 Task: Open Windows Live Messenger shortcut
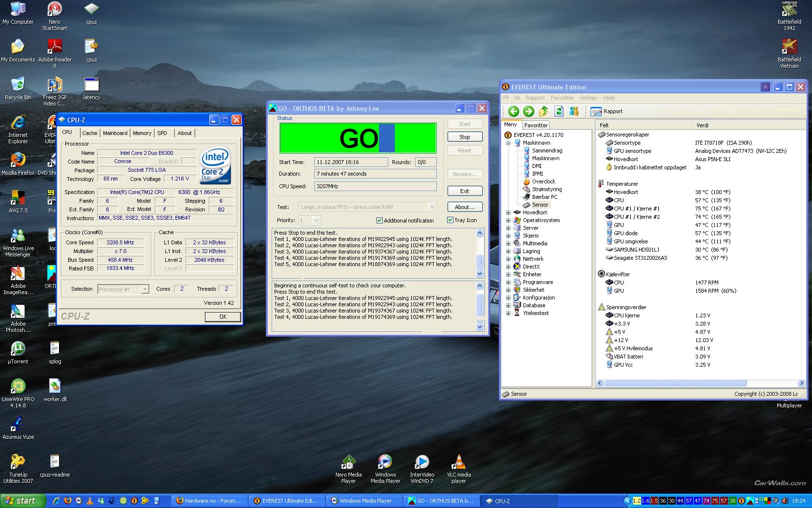point(18,243)
